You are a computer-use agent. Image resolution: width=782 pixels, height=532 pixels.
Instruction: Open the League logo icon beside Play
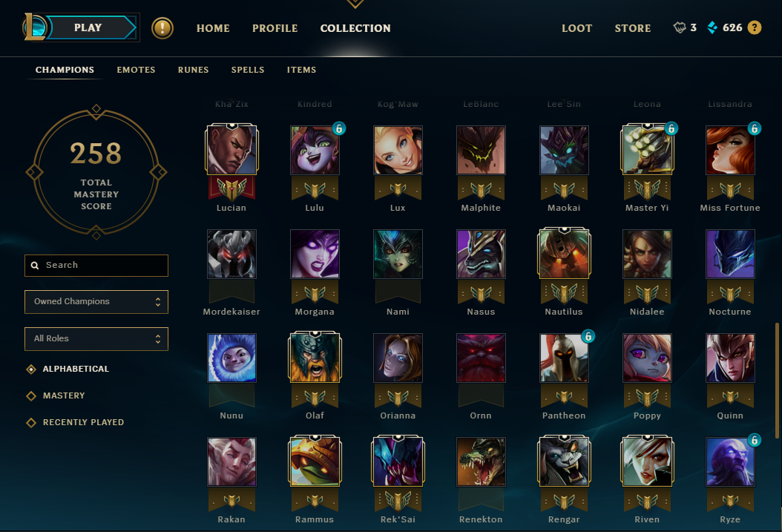34,27
